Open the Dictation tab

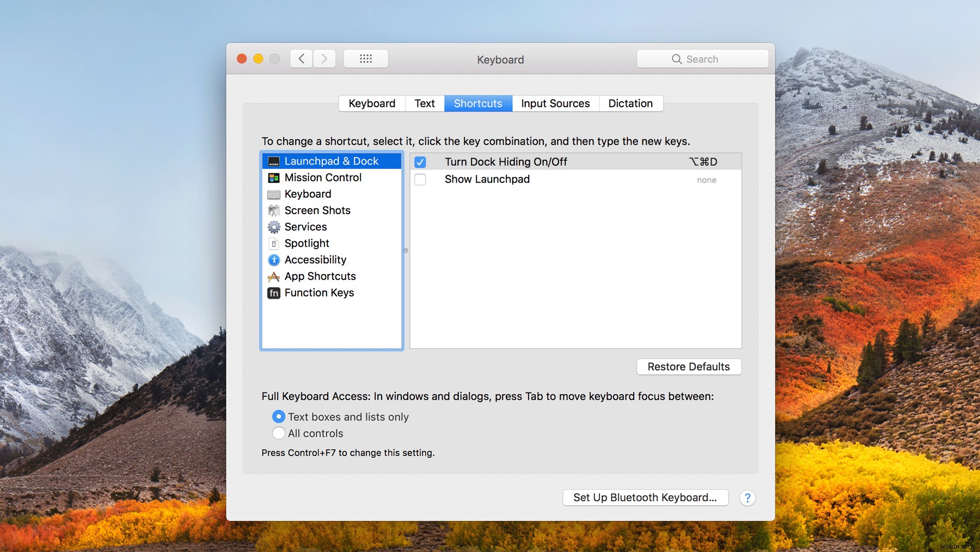coord(630,103)
